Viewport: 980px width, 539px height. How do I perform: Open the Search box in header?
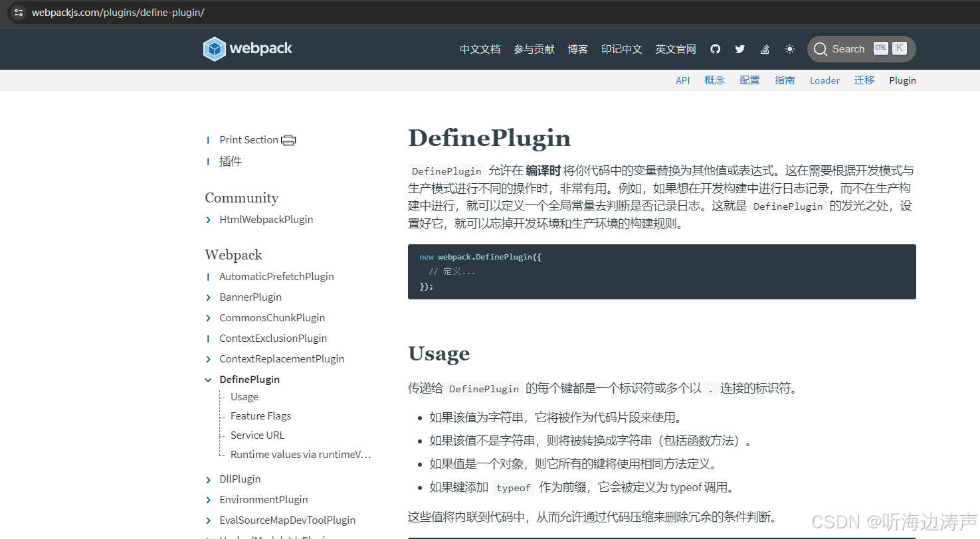[862, 49]
